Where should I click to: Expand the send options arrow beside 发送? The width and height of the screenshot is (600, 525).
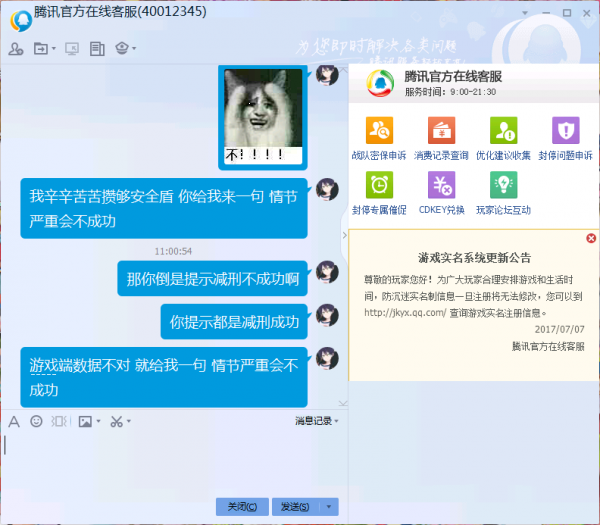pos(329,507)
